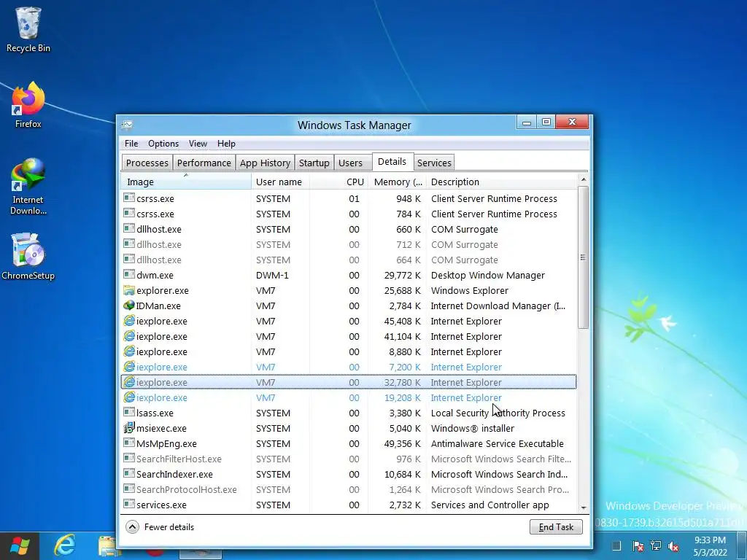Click the vertical scrollbar thumb
747x560 pixels.
pos(583,257)
